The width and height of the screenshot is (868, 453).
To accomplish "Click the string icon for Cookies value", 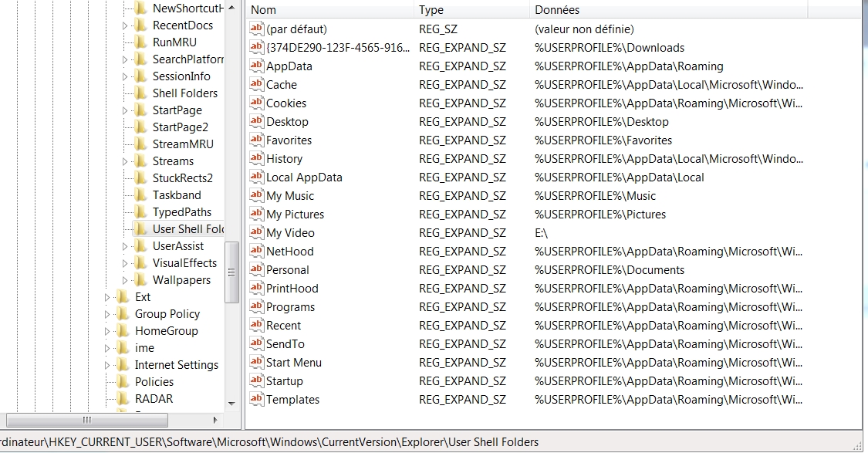I will tap(255, 103).
